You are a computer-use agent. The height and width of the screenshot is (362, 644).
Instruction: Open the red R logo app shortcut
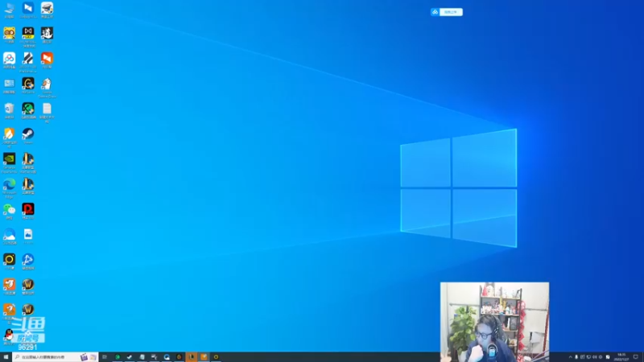28,211
